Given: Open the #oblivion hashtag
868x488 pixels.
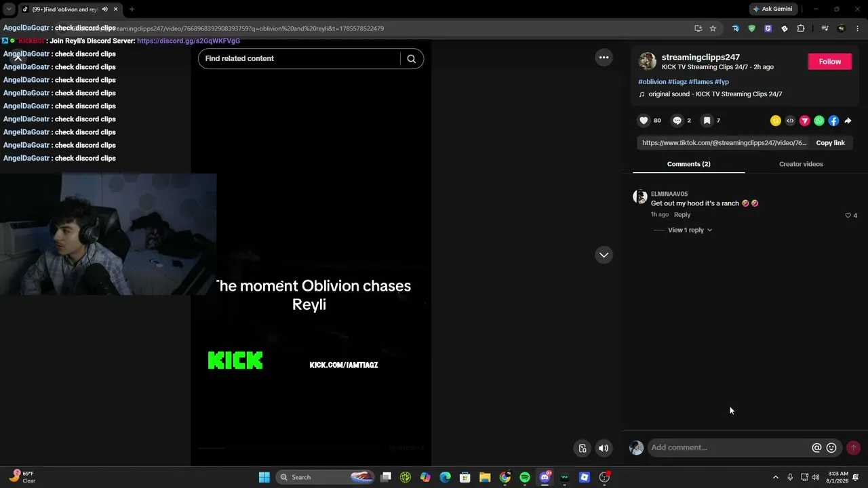Looking at the screenshot, I should (x=652, y=82).
